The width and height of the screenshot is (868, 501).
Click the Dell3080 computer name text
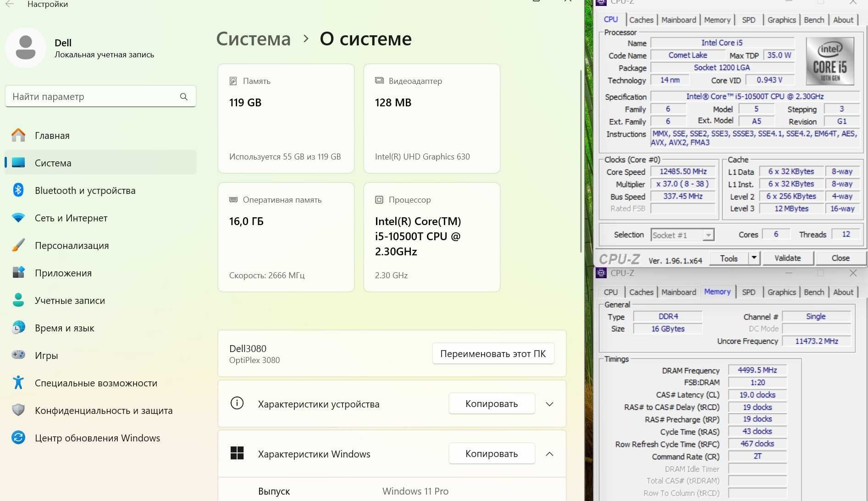248,348
